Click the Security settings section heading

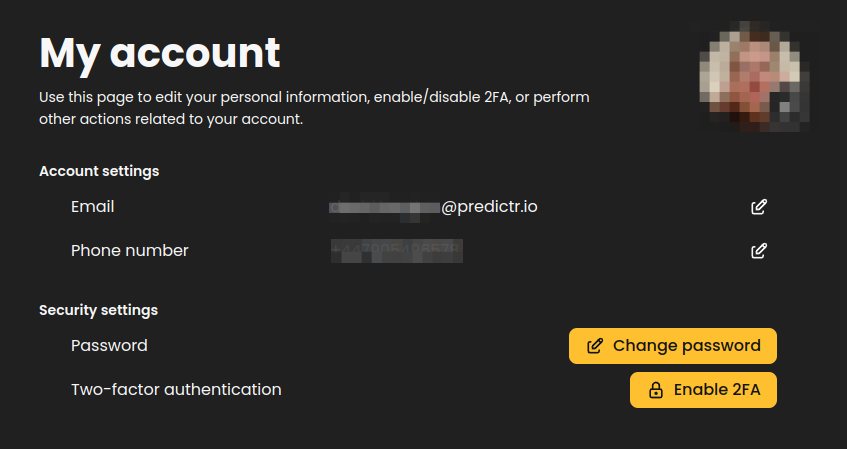click(98, 310)
